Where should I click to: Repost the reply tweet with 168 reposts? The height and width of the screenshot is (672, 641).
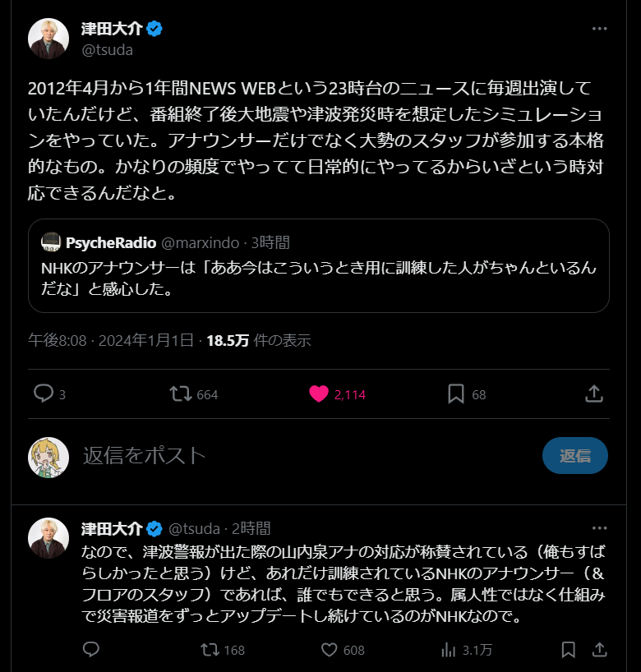[x=210, y=650]
